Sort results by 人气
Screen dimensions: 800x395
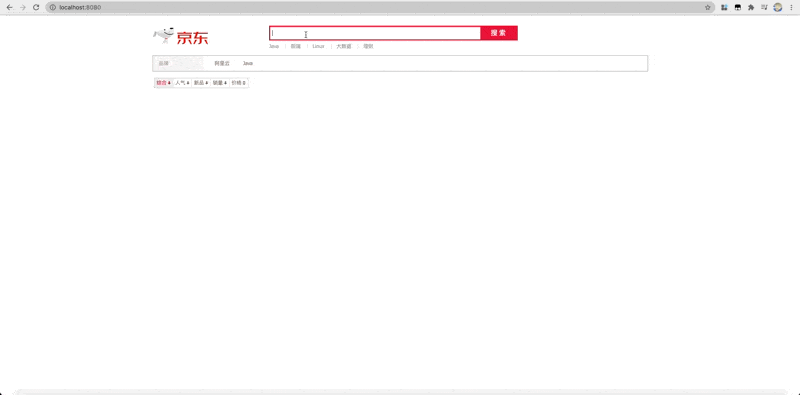(x=182, y=83)
